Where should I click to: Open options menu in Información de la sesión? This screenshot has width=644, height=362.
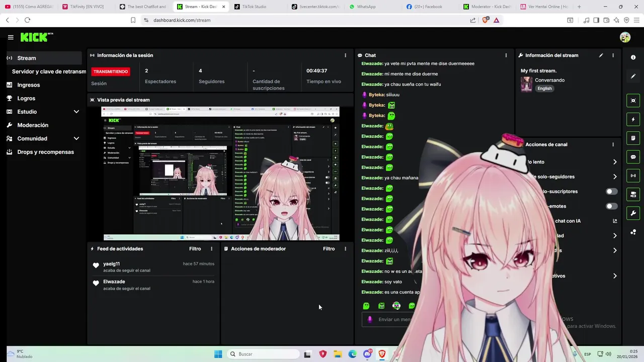[345, 55]
